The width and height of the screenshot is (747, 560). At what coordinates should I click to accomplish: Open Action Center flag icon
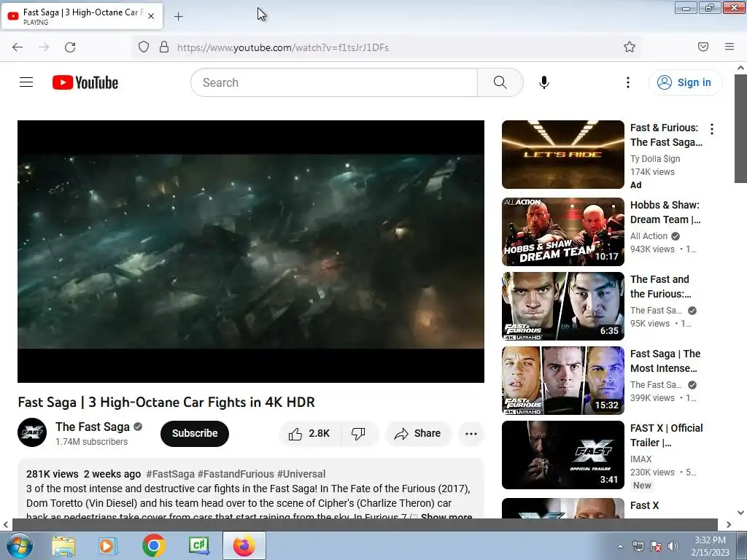656,546
